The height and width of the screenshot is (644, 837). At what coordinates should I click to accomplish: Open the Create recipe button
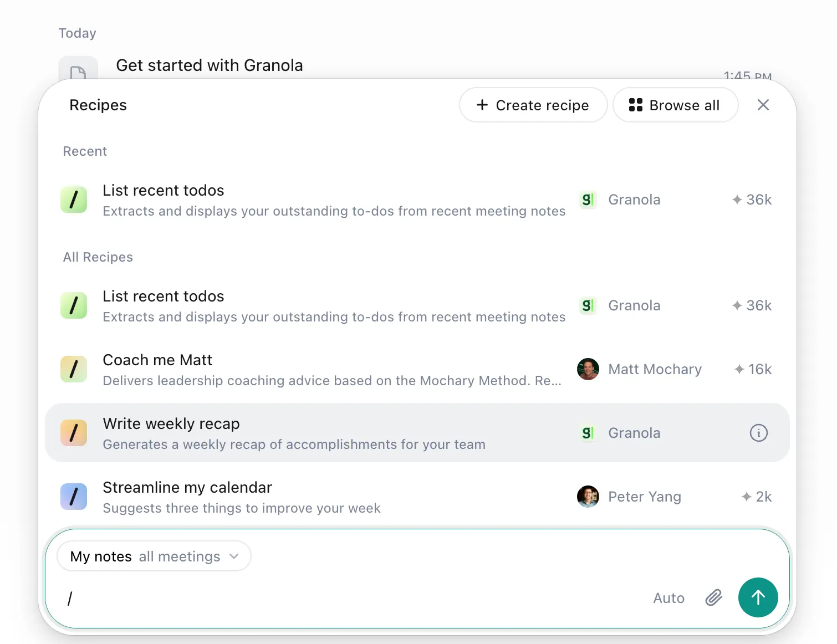[x=533, y=105]
